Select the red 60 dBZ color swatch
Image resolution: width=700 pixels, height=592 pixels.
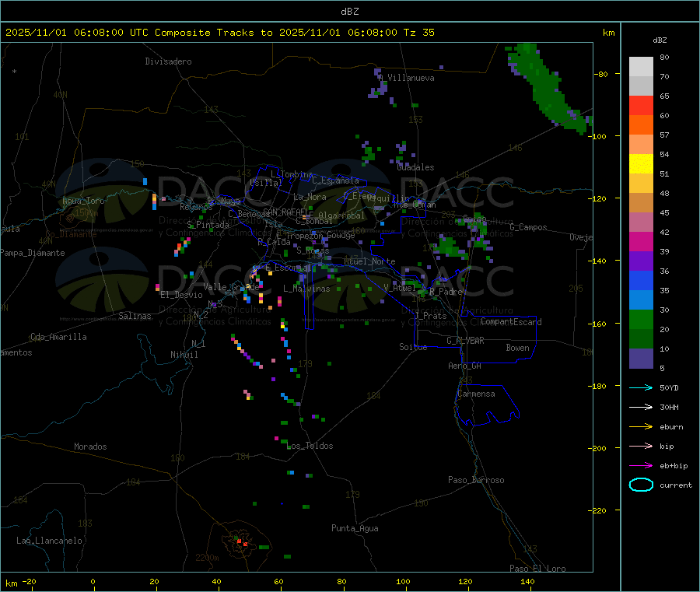[641, 106]
